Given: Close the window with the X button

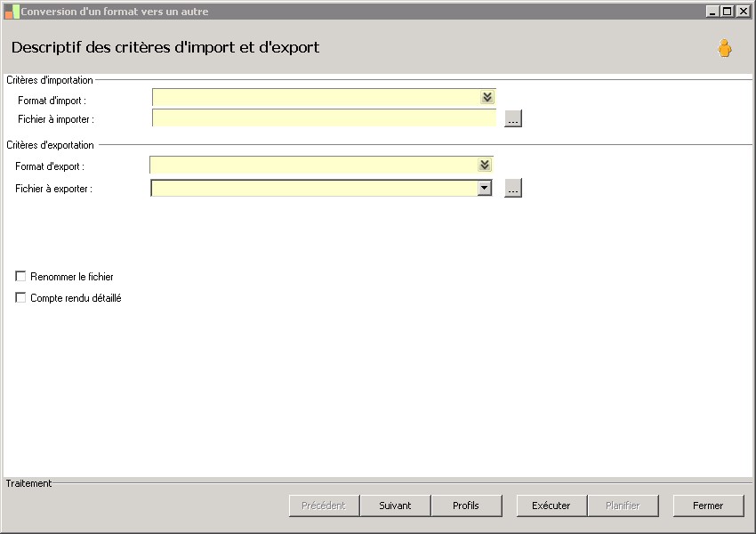Looking at the screenshot, I should coord(743,12).
